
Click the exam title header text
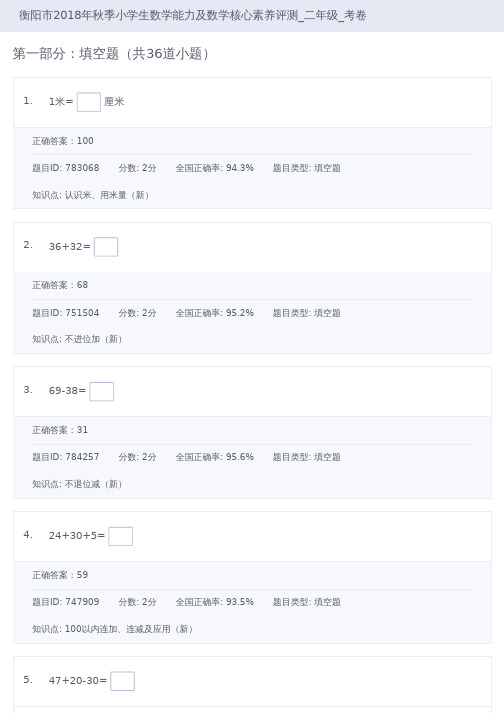coord(192,15)
